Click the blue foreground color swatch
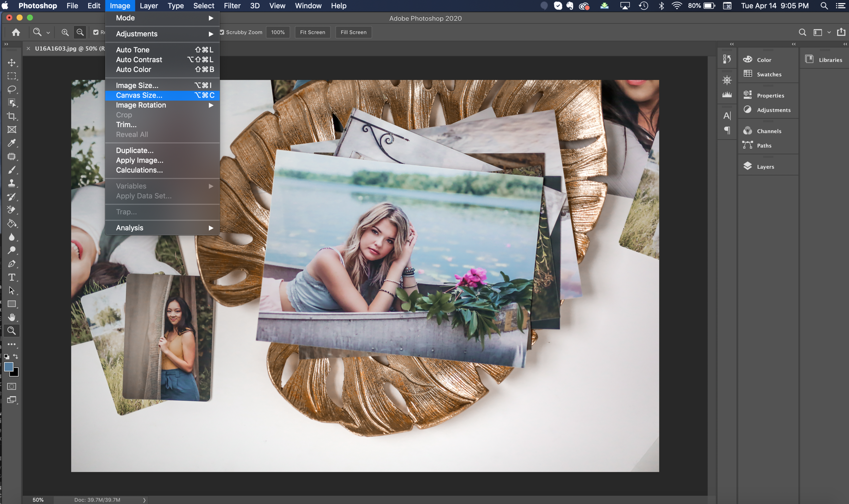Image resolution: width=849 pixels, height=504 pixels. click(8, 366)
